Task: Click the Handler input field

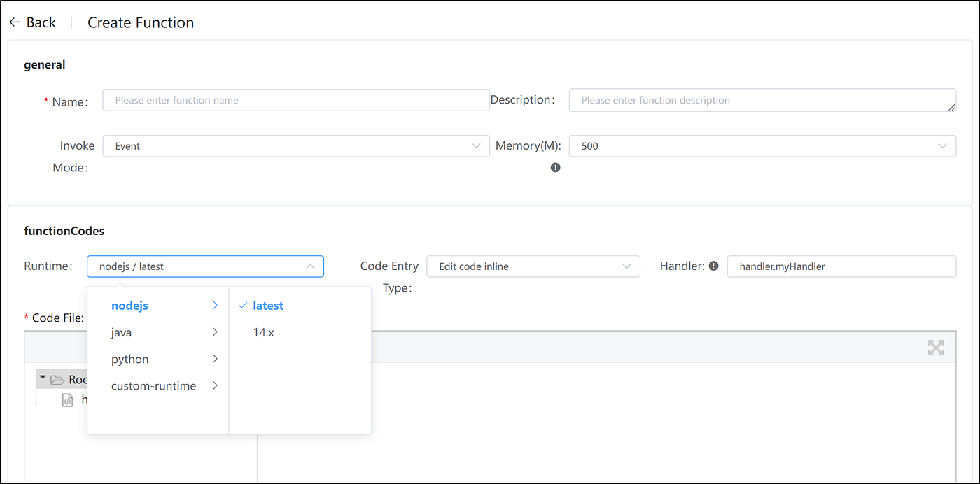Action: coord(841,266)
